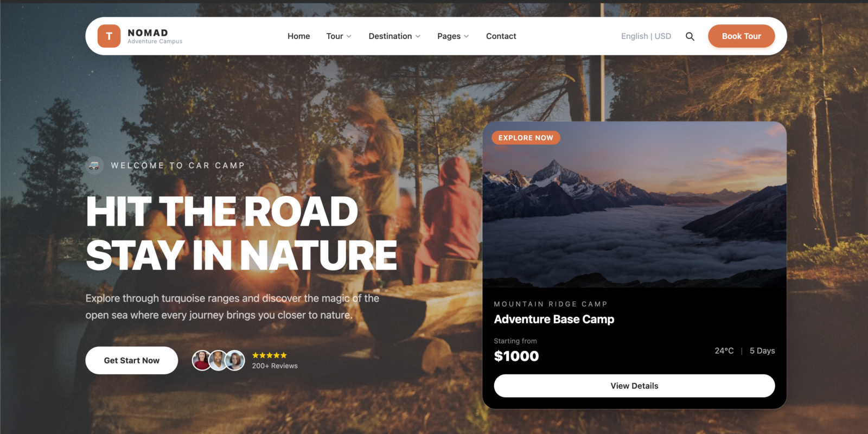Click the third reviewer avatar
The image size is (868, 434).
pos(235,360)
